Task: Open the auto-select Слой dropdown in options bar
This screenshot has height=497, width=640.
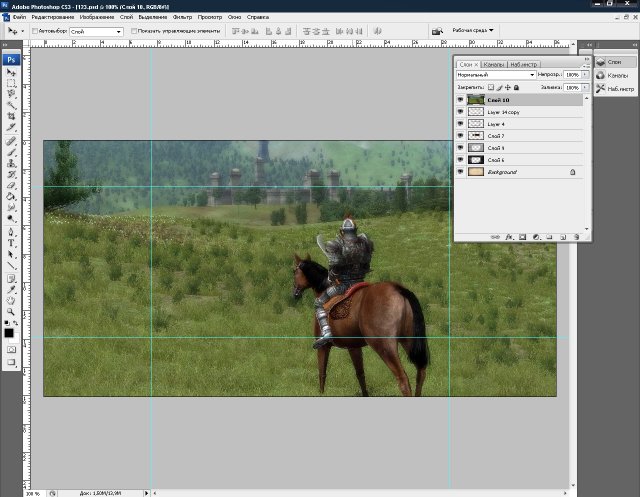Action: pyautogui.click(x=95, y=32)
